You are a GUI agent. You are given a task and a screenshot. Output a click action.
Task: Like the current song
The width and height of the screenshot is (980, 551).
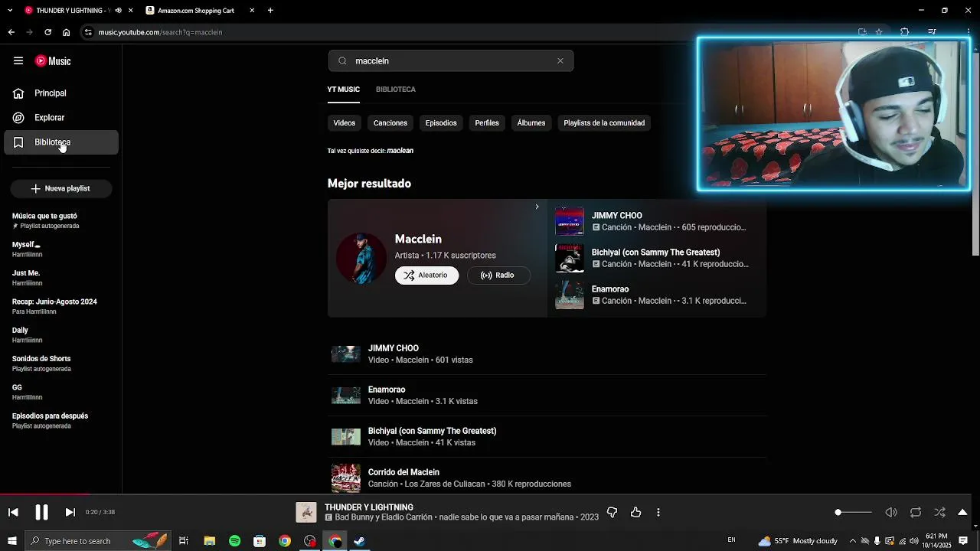click(x=636, y=512)
